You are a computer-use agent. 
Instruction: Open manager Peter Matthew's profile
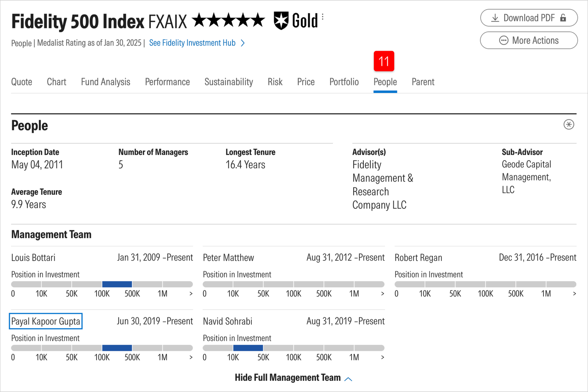(x=228, y=258)
